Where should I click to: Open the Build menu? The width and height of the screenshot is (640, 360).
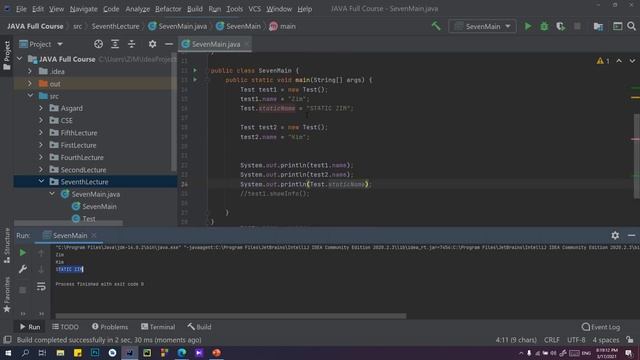[x=195, y=9]
